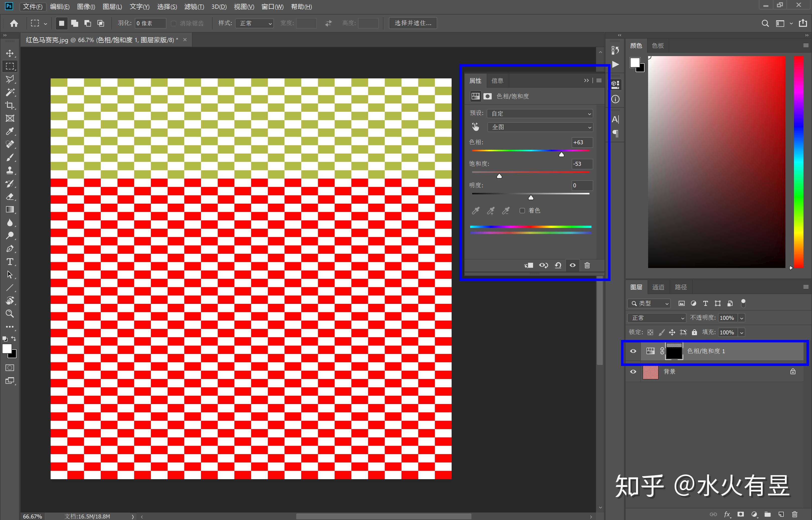Select the Move tool
The width and height of the screenshot is (812, 520).
pyautogui.click(x=10, y=53)
